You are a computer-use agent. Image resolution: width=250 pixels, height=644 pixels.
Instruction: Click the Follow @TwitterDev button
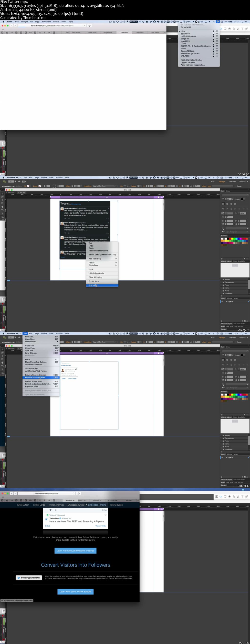29,578
